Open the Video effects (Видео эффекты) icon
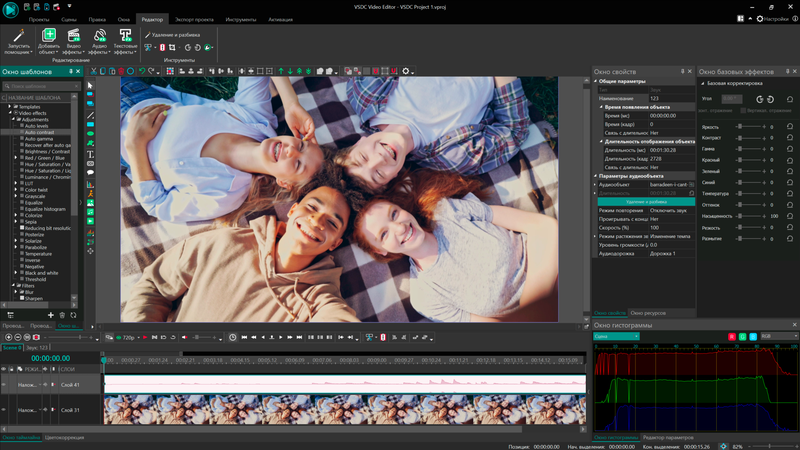The image size is (800, 450). [74, 36]
